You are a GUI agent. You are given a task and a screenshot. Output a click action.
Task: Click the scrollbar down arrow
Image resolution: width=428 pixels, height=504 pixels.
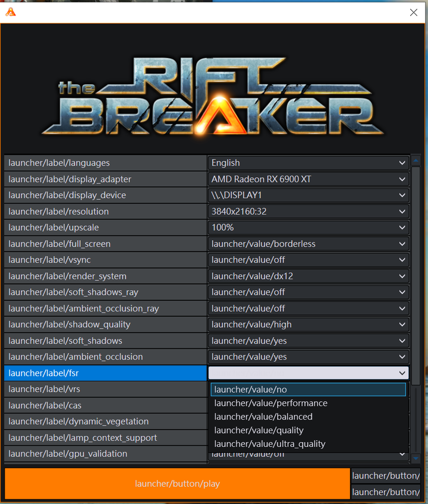click(x=416, y=458)
